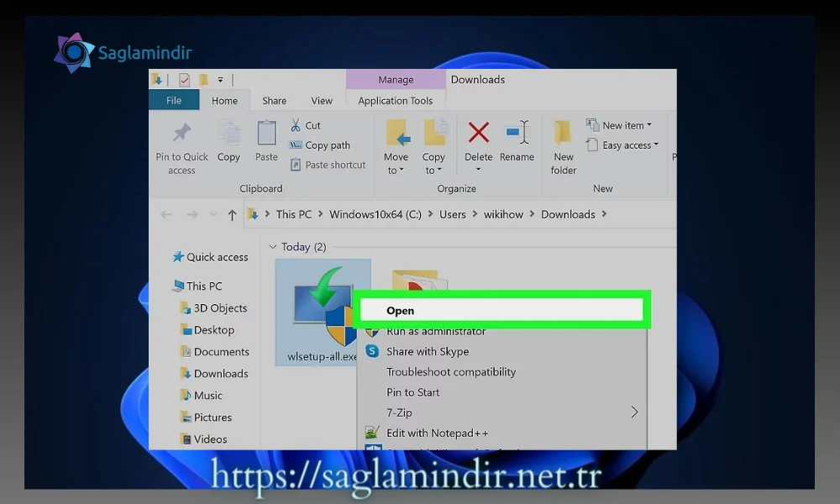
Task: Collapse the Today (2) group
Action: [273, 247]
